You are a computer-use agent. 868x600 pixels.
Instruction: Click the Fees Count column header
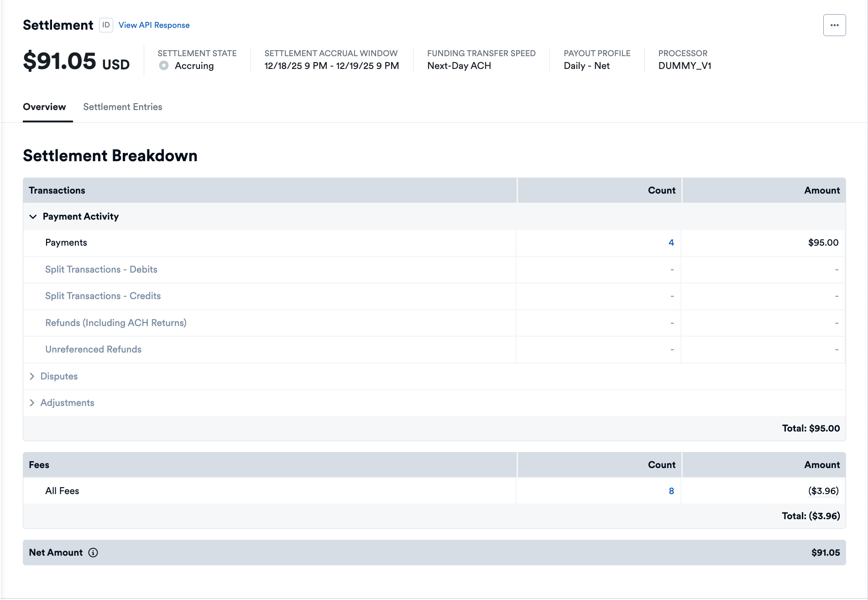click(x=661, y=465)
